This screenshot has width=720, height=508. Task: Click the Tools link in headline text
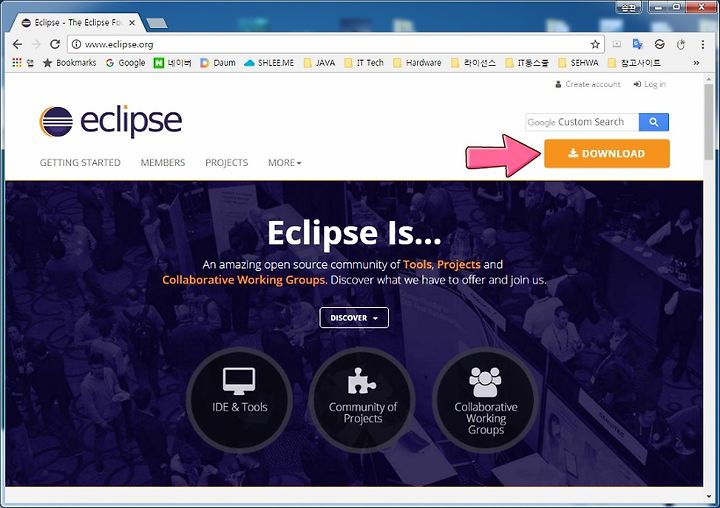[x=417, y=265]
